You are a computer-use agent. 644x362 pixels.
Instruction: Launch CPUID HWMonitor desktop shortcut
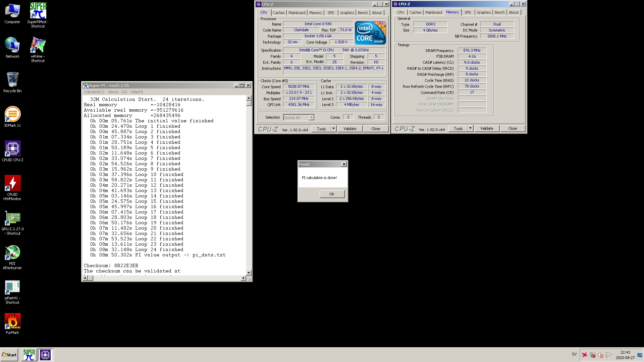[12, 188]
